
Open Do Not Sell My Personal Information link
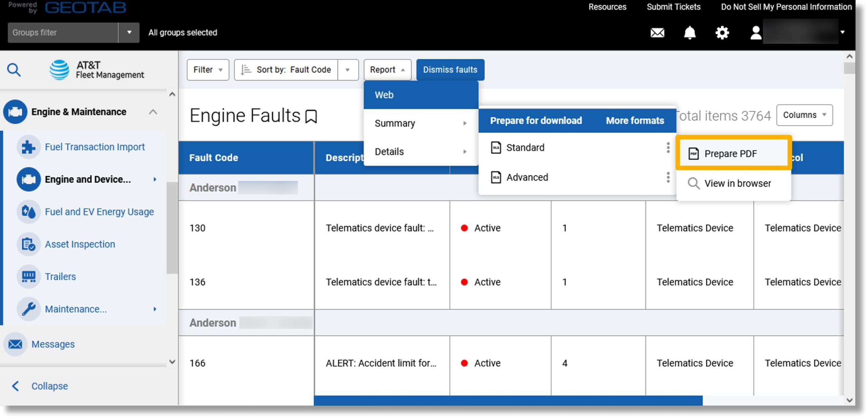[x=786, y=7]
